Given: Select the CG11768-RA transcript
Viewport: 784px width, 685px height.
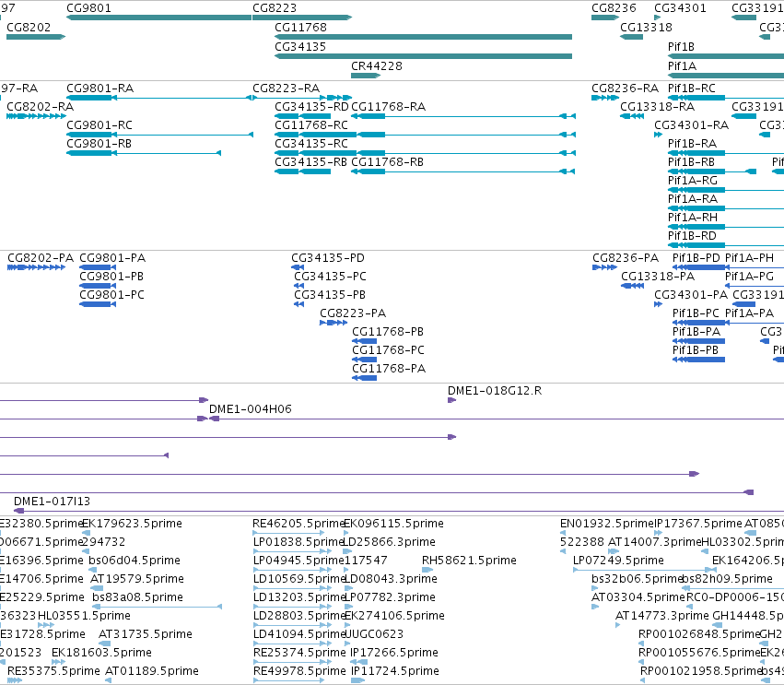Looking at the screenshot, I should [463, 116].
